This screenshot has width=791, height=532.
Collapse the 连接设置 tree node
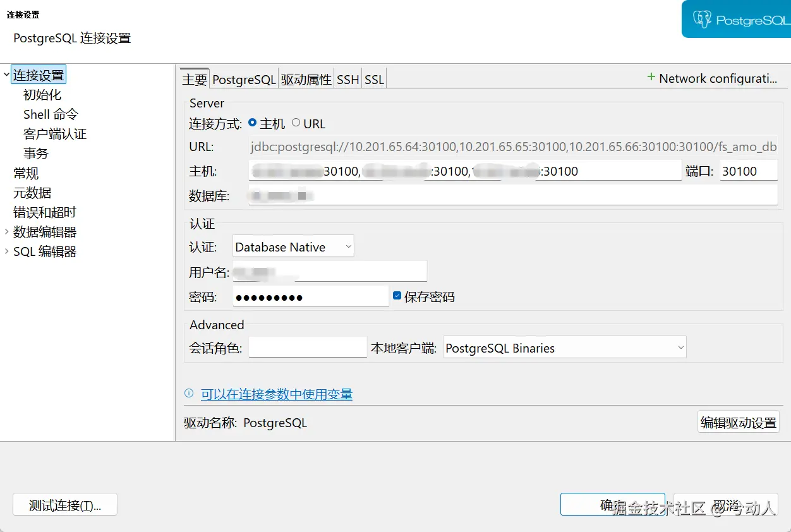tap(6, 75)
